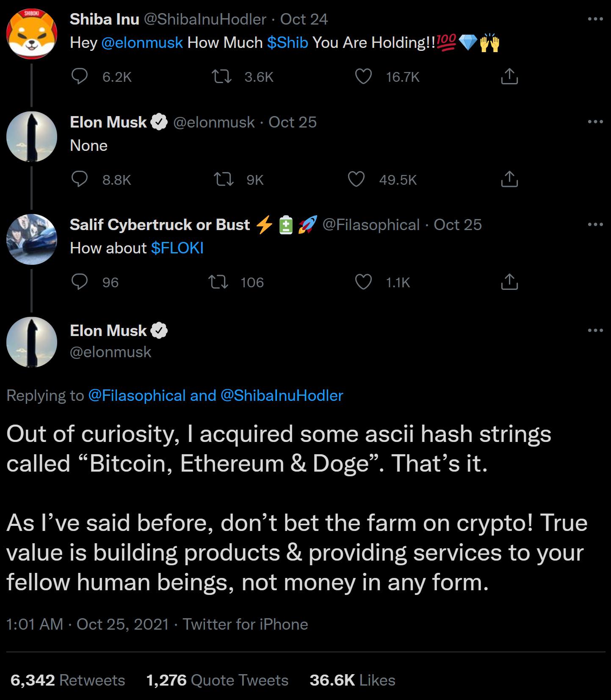Like the Shiba Inu tweet
Image resolution: width=611 pixels, height=700 pixels.
point(363,77)
